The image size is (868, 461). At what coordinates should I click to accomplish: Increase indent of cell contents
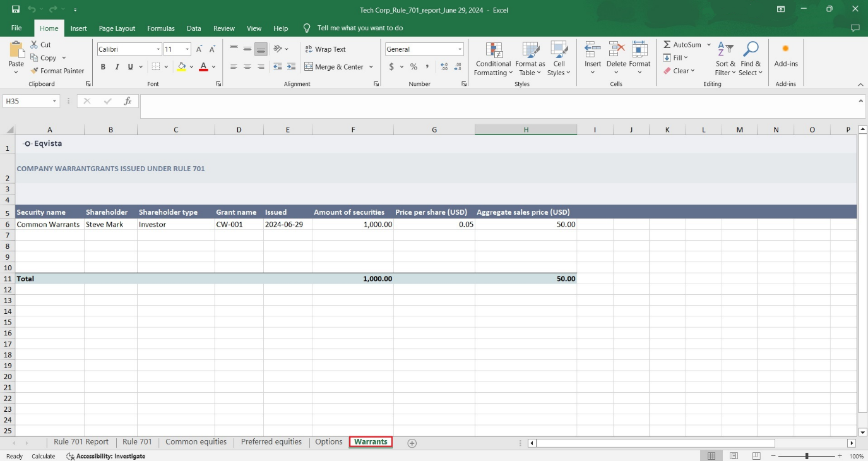click(291, 66)
